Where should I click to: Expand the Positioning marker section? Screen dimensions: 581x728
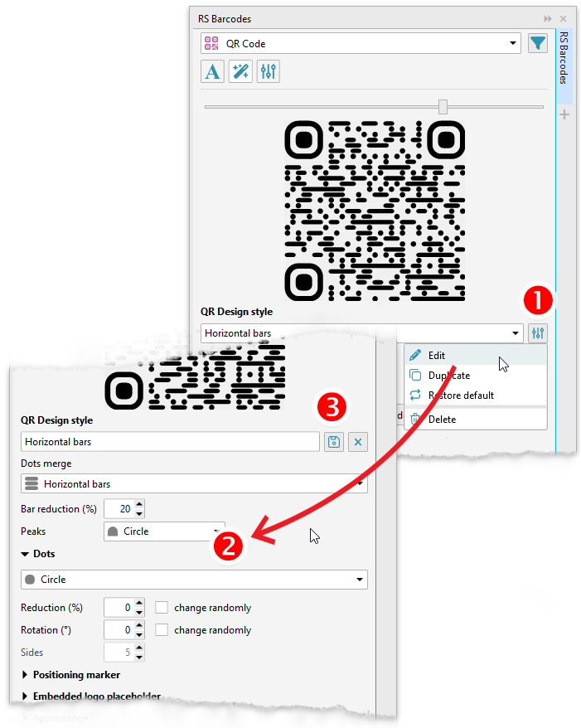tap(25, 675)
